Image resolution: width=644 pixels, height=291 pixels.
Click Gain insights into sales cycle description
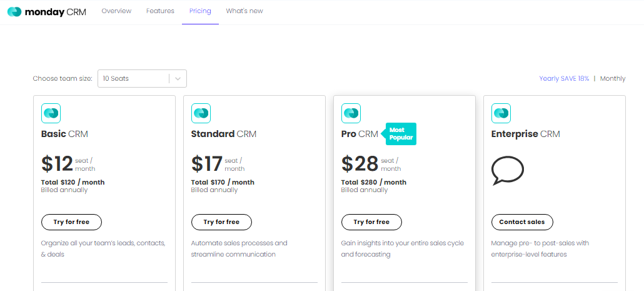403,248
